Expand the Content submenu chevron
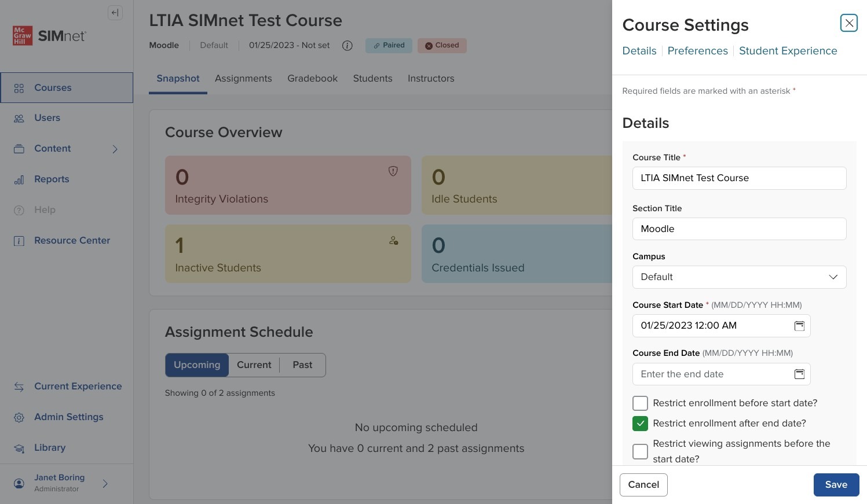Screen dimensions: 867x504 115,149
